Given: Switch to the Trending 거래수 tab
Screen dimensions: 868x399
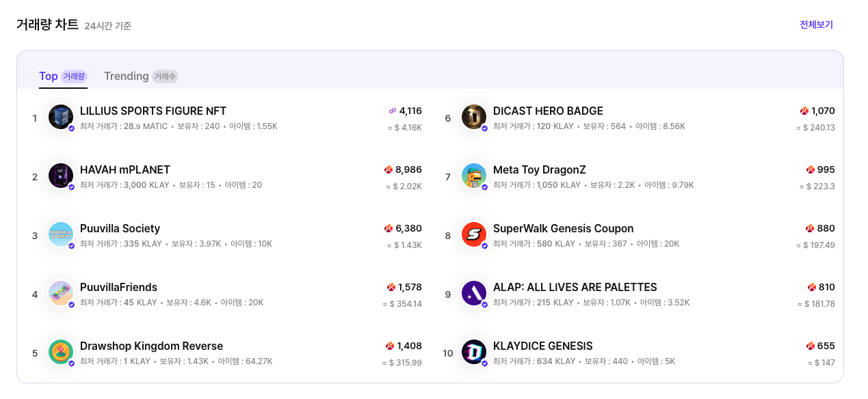Looking at the screenshot, I should pos(141,77).
